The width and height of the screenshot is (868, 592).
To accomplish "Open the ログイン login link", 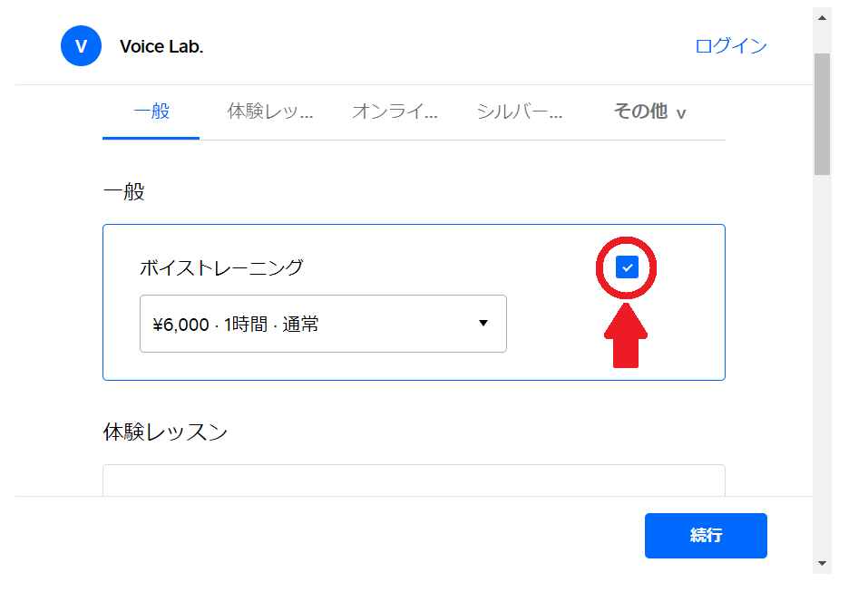I will tap(730, 46).
